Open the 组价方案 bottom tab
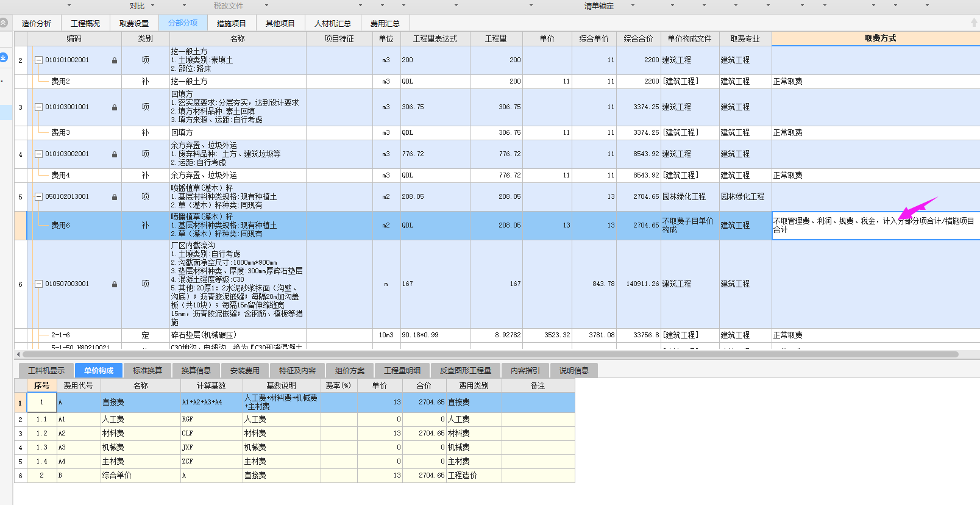This screenshot has height=505, width=980. point(350,371)
